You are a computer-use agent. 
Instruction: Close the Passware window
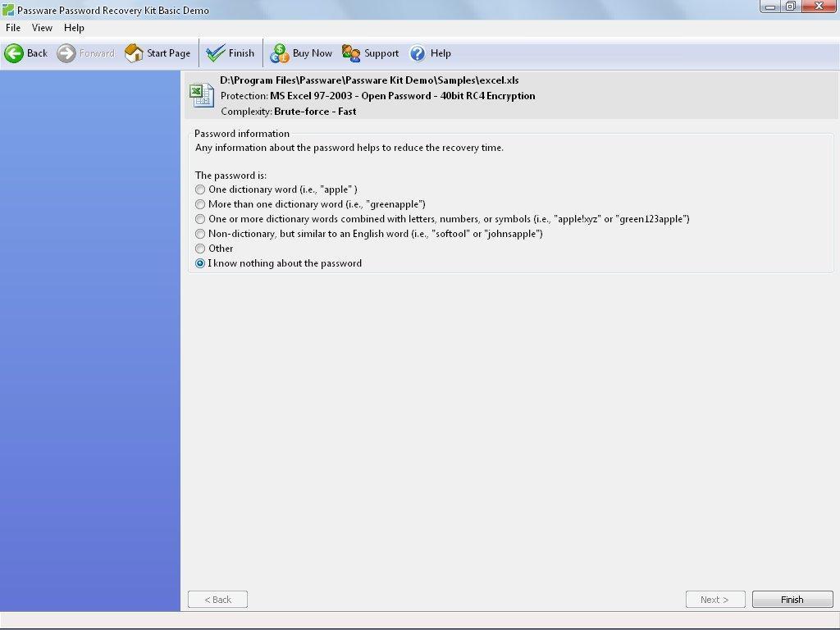(x=819, y=7)
